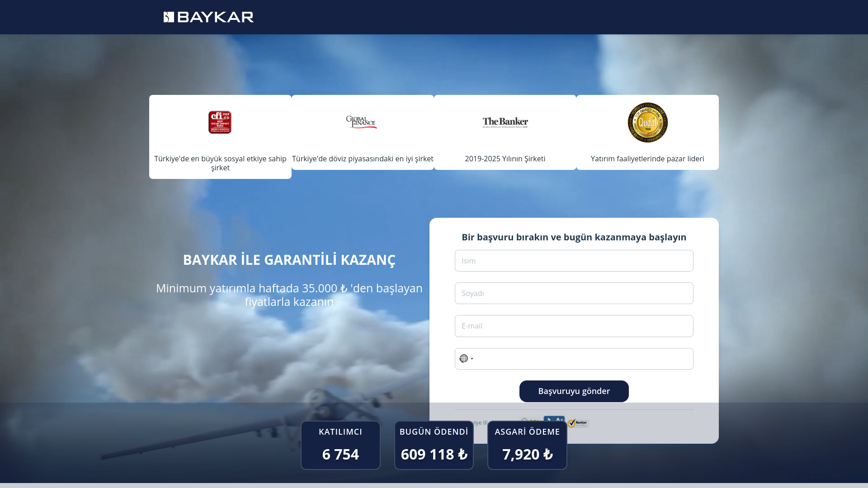
Task: Submit with Başvuruyu gönder button
Action: click(574, 391)
